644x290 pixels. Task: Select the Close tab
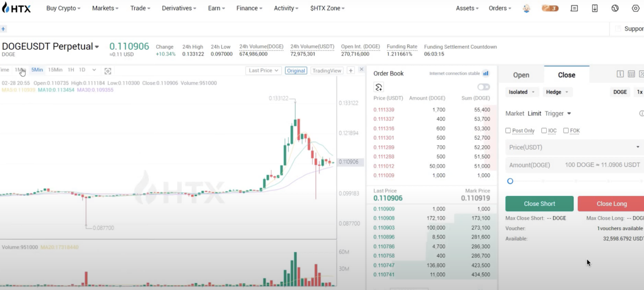point(566,75)
